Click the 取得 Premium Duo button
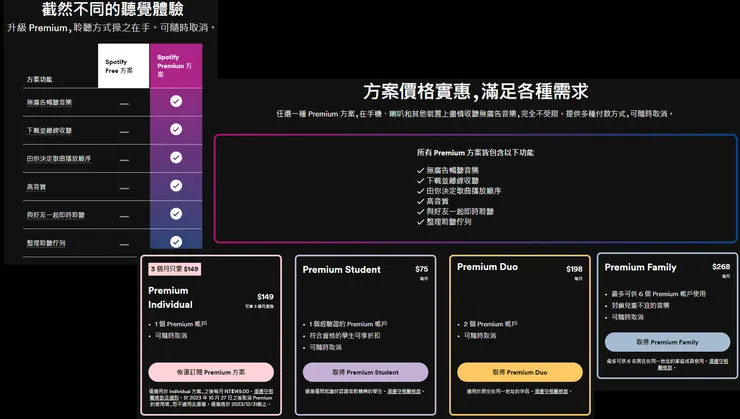This screenshot has height=419, width=740. click(520, 372)
